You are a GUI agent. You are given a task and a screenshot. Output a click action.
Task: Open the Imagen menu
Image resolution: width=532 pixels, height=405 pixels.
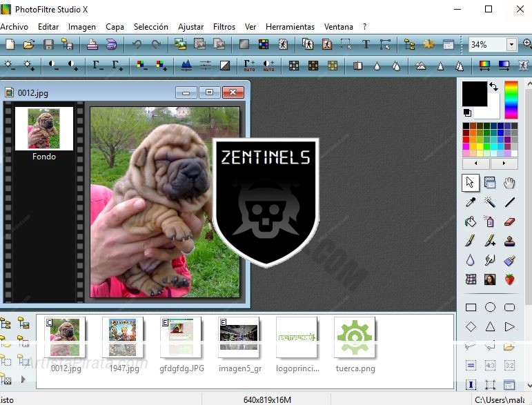coord(82,27)
